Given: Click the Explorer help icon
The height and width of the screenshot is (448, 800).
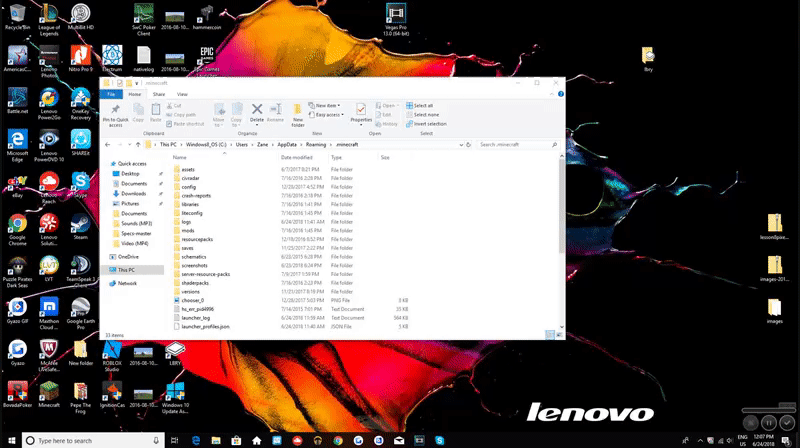Looking at the screenshot, I should [561, 94].
